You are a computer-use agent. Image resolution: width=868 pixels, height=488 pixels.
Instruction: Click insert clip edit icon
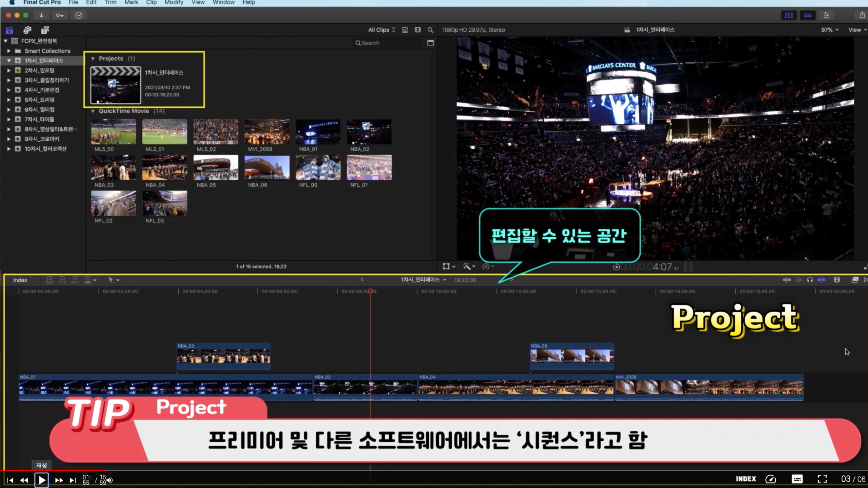coord(62,280)
